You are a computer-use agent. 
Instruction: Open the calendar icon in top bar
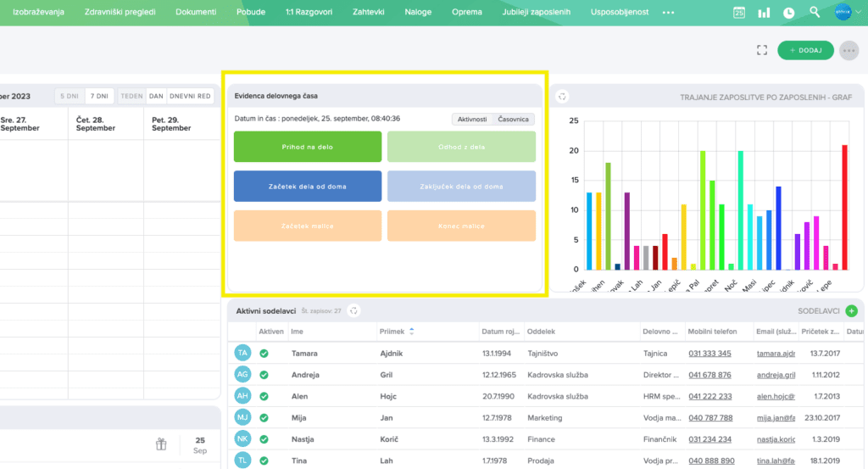point(739,13)
